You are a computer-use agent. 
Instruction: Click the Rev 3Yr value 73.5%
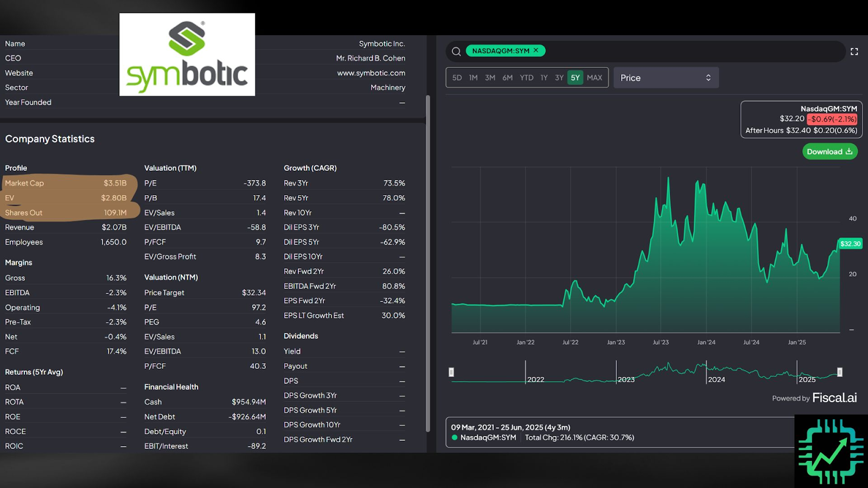(394, 183)
